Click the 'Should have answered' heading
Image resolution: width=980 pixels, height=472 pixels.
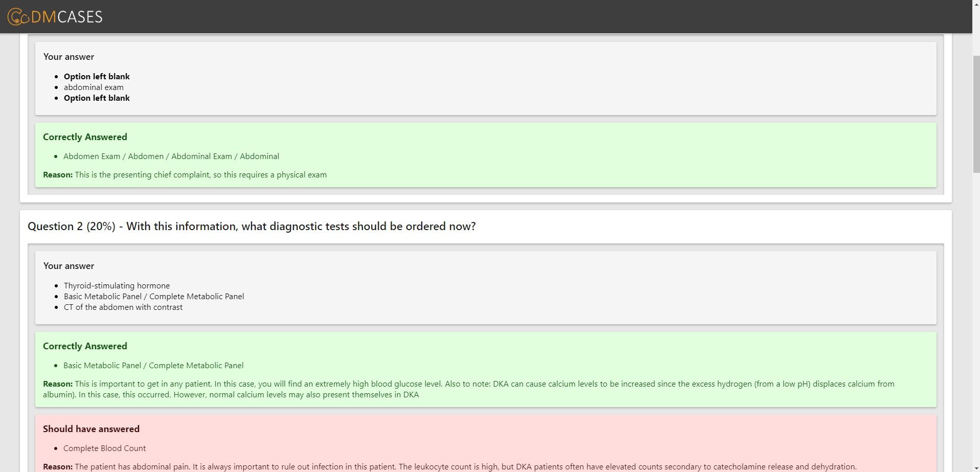coord(91,429)
